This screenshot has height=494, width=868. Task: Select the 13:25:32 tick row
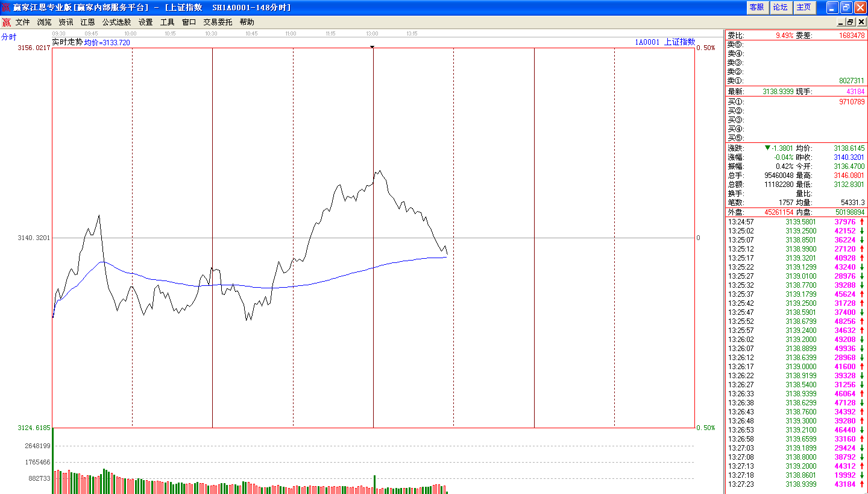796,285
